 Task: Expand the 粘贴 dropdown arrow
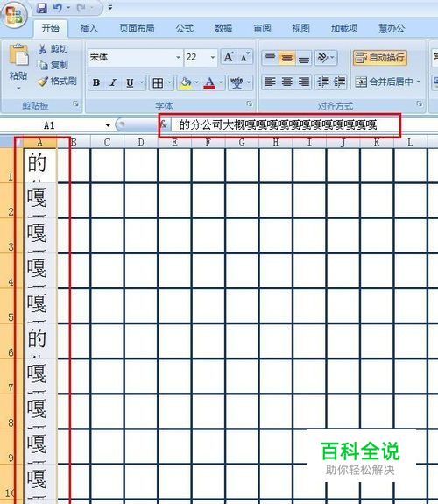18,88
